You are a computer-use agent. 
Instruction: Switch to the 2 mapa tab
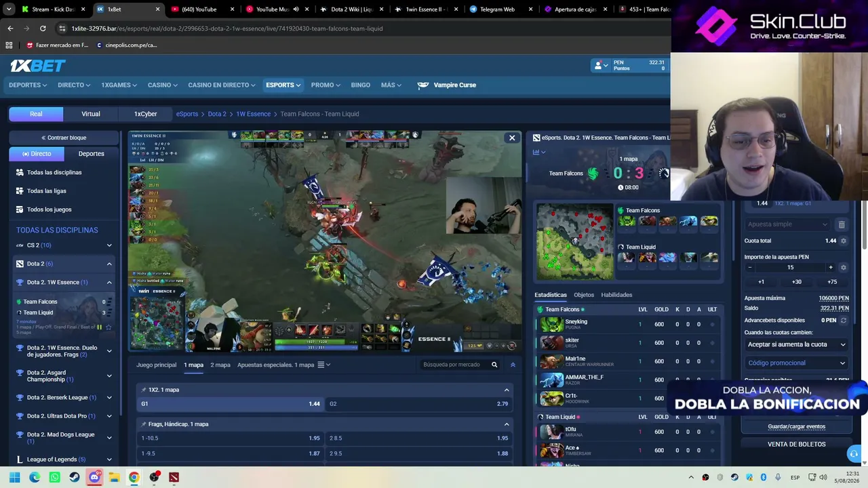pyautogui.click(x=220, y=365)
